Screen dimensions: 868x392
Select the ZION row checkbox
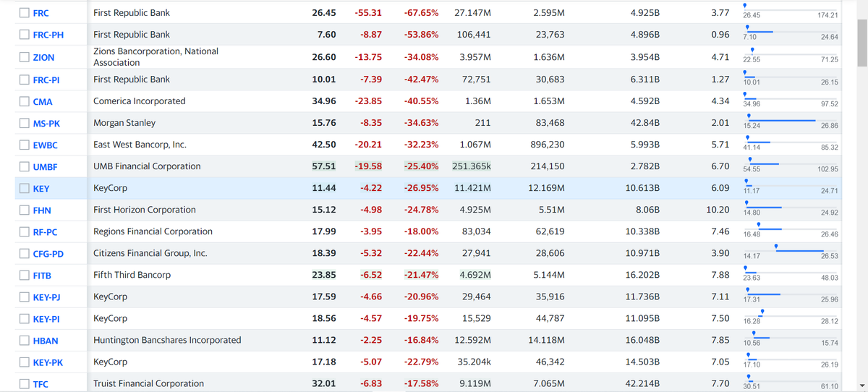pyautogui.click(x=25, y=57)
